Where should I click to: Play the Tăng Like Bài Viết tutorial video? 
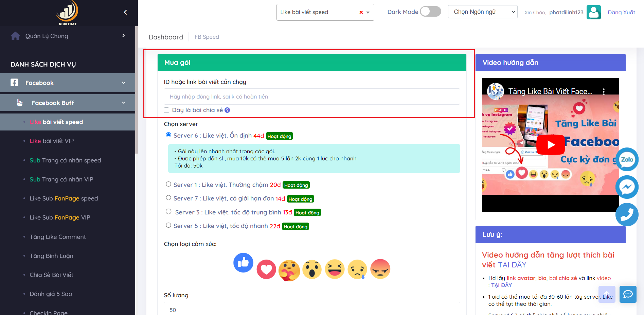550,145
